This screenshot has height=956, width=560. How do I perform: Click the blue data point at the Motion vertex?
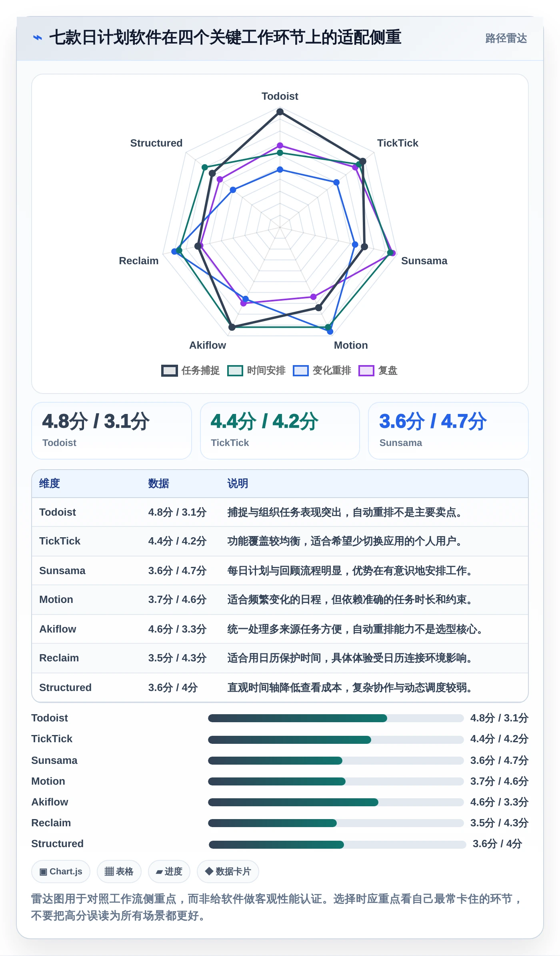330,331
